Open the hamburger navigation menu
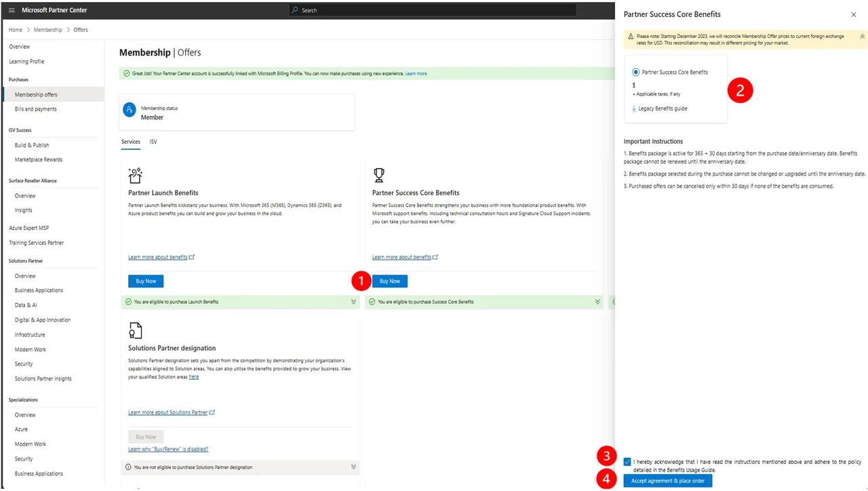 [x=11, y=9]
